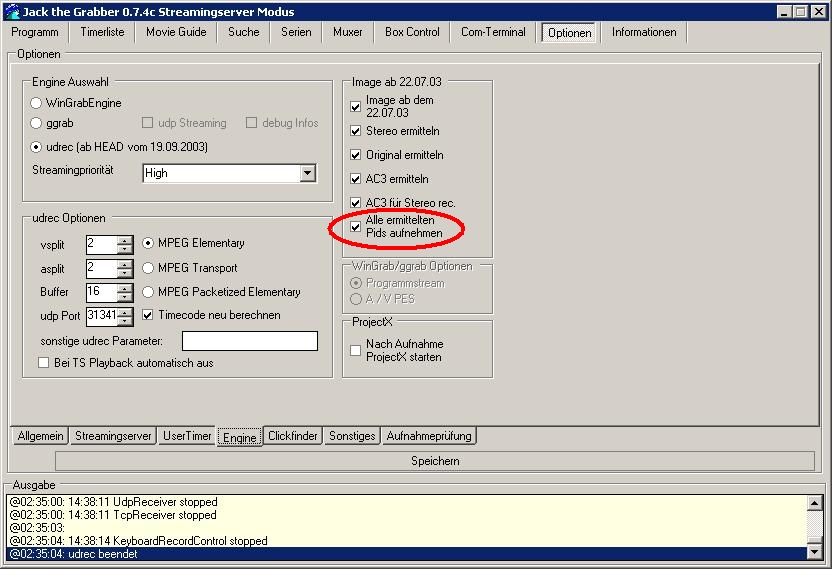The image size is (832, 569).
Task: Go to the Suche tab
Action: tap(244, 32)
